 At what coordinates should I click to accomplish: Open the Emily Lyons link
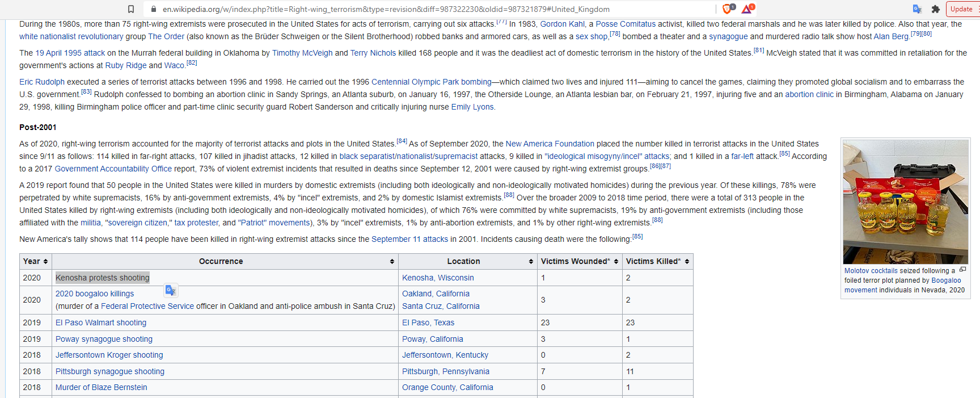pyautogui.click(x=472, y=107)
